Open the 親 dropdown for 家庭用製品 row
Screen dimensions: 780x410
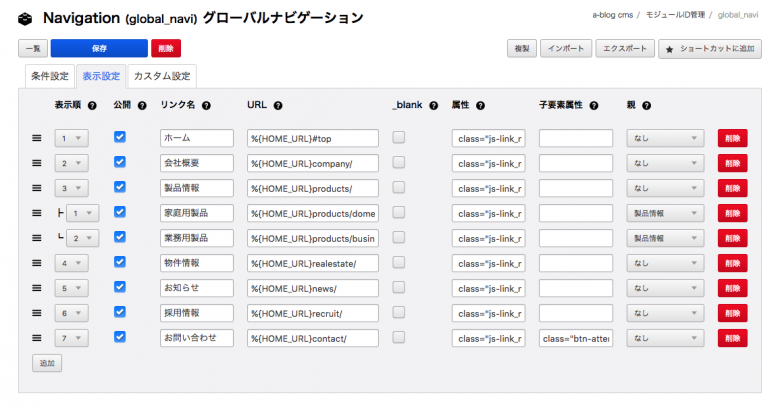click(665, 213)
